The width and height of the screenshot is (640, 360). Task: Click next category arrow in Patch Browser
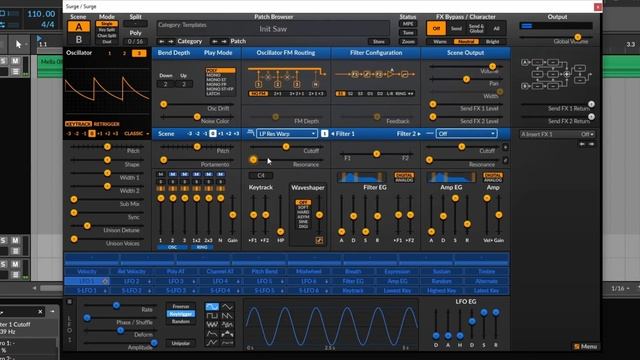coord(171,41)
